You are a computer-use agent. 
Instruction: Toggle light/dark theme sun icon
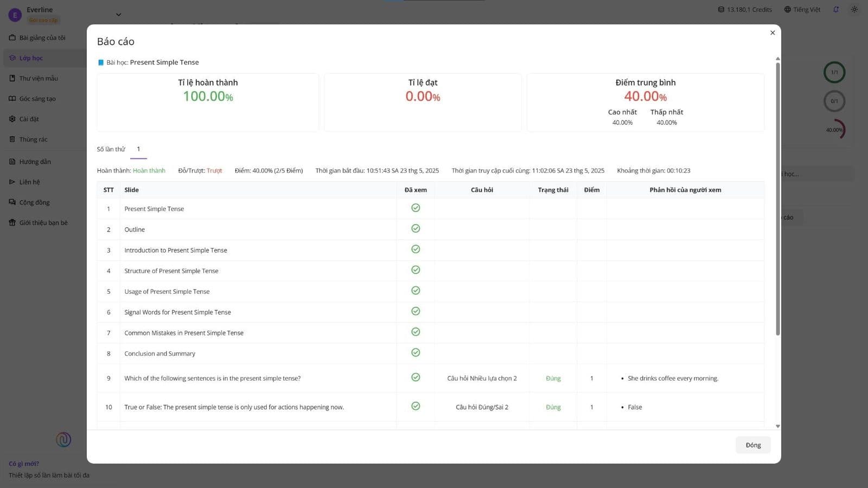click(x=854, y=9)
